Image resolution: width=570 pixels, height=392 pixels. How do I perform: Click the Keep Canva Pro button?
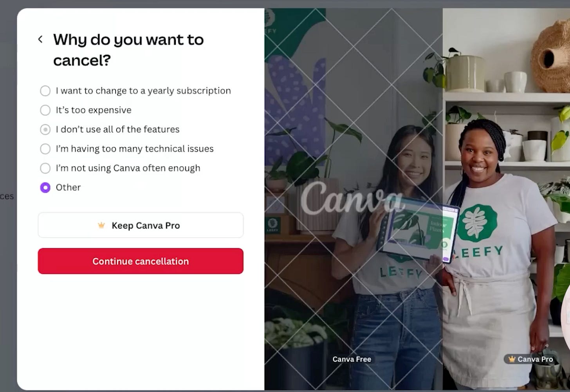tap(141, 225)
